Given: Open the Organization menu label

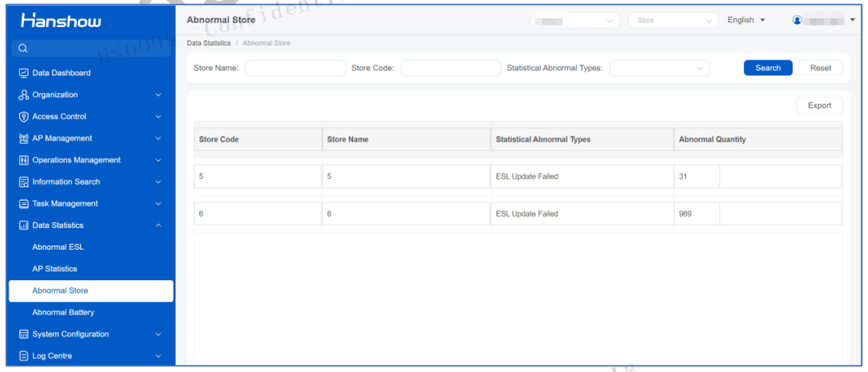Looking at the screenshot, I should tap(55, 95).
